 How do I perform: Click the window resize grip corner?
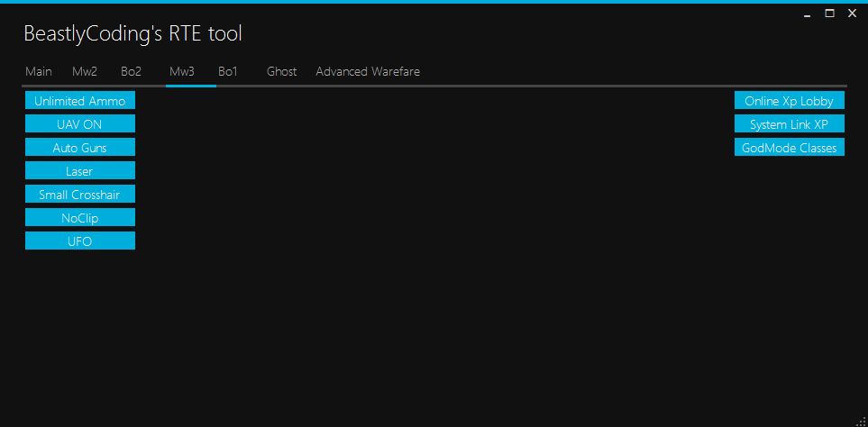pyautogui.click(x=861, y=420)
